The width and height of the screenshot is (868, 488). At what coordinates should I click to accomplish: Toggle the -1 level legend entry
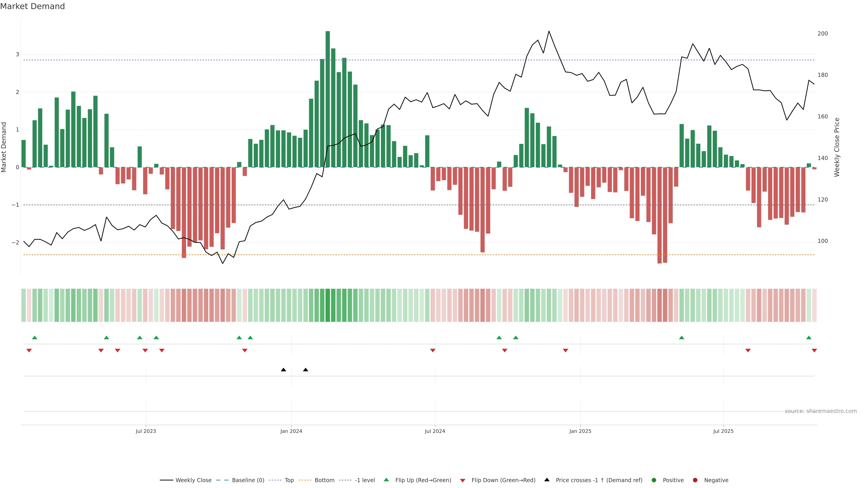[365, 480]
